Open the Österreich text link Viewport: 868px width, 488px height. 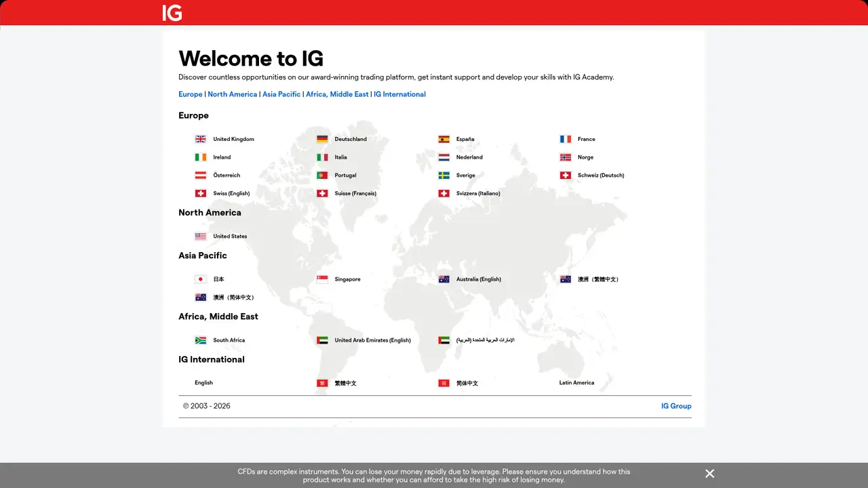tap(226, 175)
